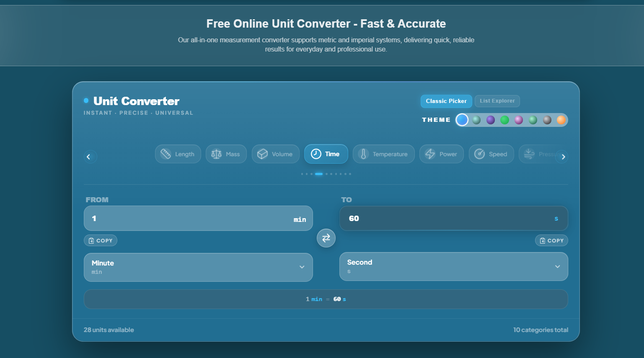Open the Length category tab

[178, 154]
